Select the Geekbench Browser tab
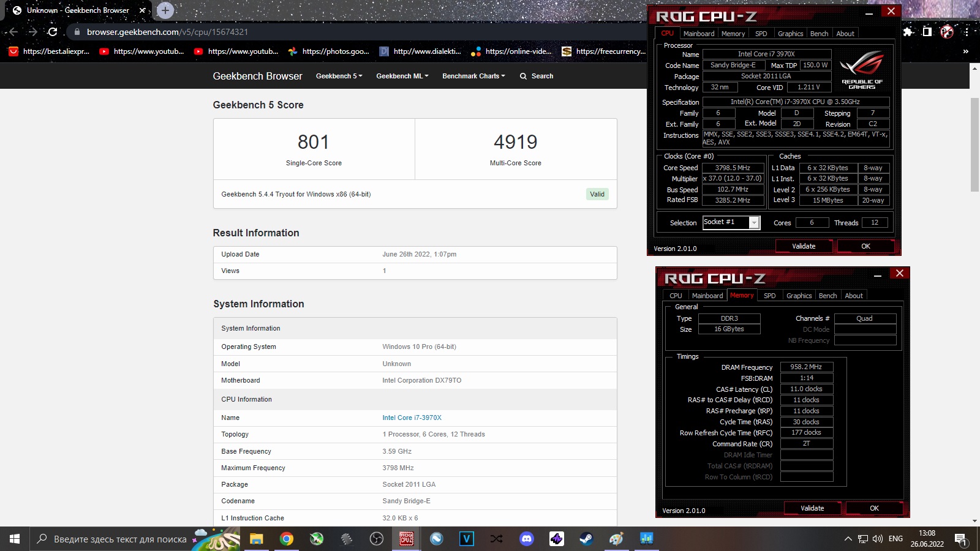980x551 pixels. (77, 10)
